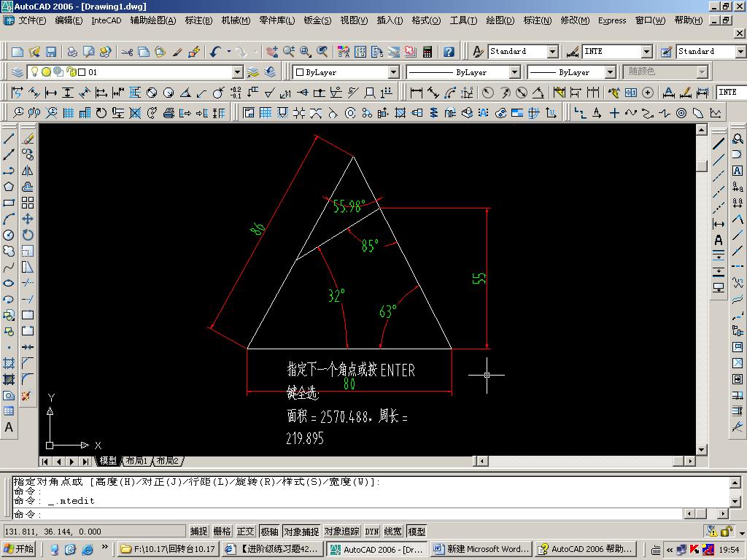Select the Multiline Text A tool
This screenshot has height=560, width=747.
[9, 427]
